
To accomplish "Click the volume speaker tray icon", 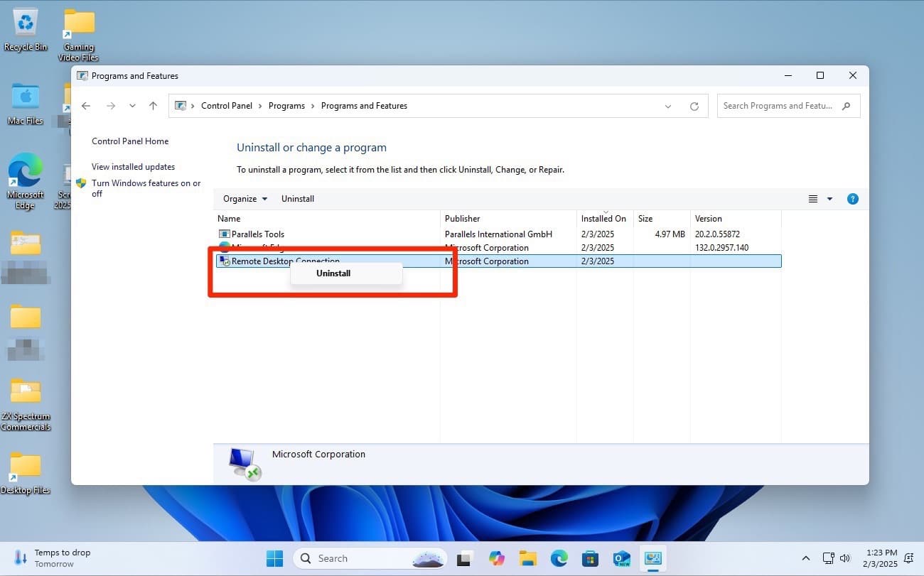I will (x=845, y=558).
